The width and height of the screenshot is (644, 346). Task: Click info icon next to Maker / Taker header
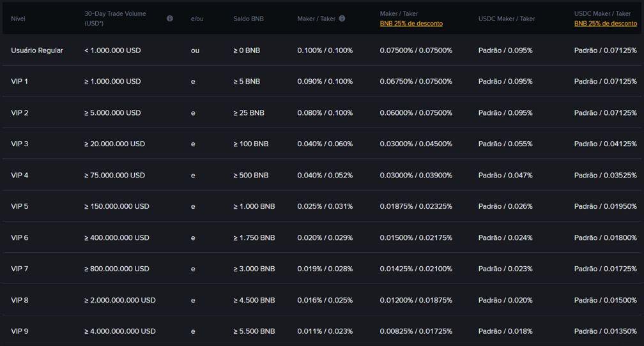click(342, 19)
